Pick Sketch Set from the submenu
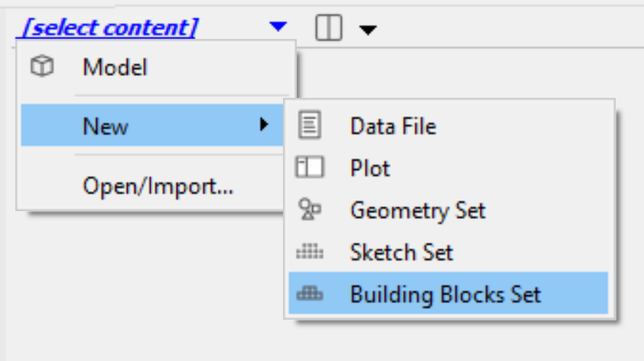 tap(402, 252)
